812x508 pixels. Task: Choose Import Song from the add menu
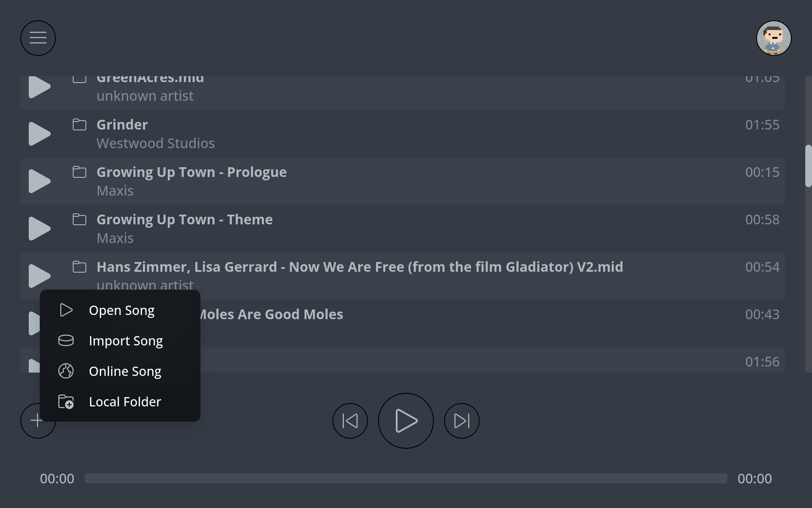coord(126,340)
